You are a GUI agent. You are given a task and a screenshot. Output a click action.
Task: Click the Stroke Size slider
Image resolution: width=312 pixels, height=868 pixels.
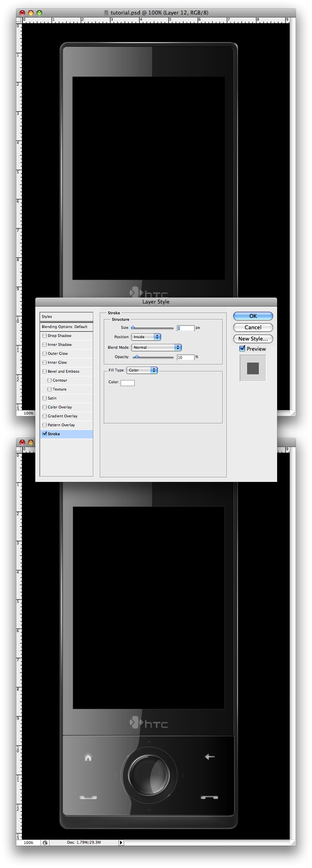[153, 328]
